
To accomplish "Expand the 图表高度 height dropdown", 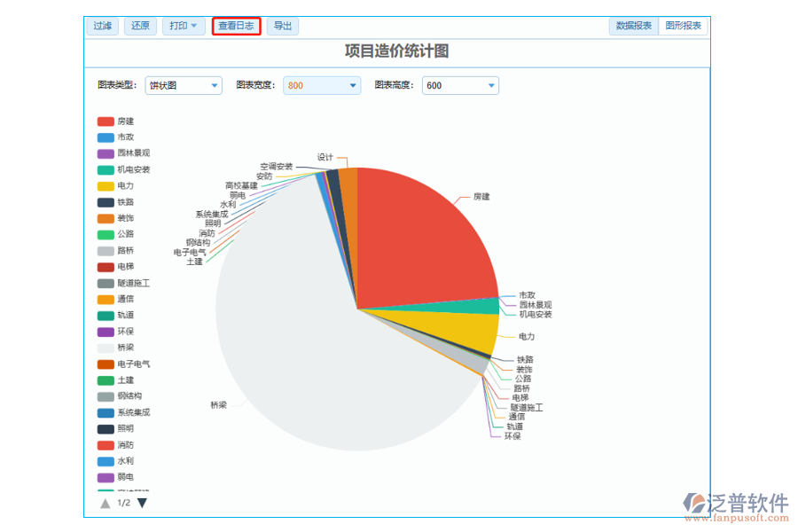I will (460, 86).
